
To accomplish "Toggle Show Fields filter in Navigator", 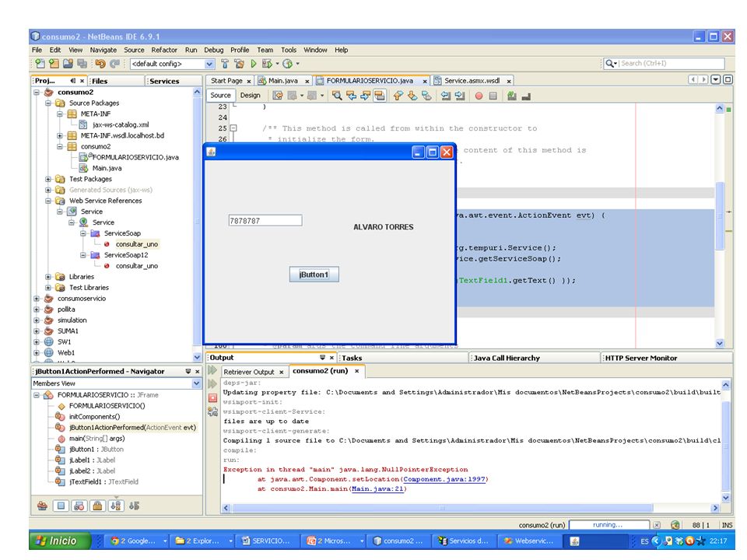I will 61,506.
